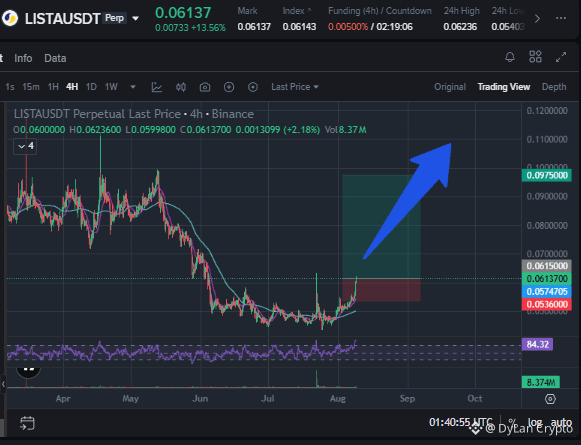The height and width of the screenshot is (445, 581).
Task: Switch to Trading View chart
Action: pos(504,87)
